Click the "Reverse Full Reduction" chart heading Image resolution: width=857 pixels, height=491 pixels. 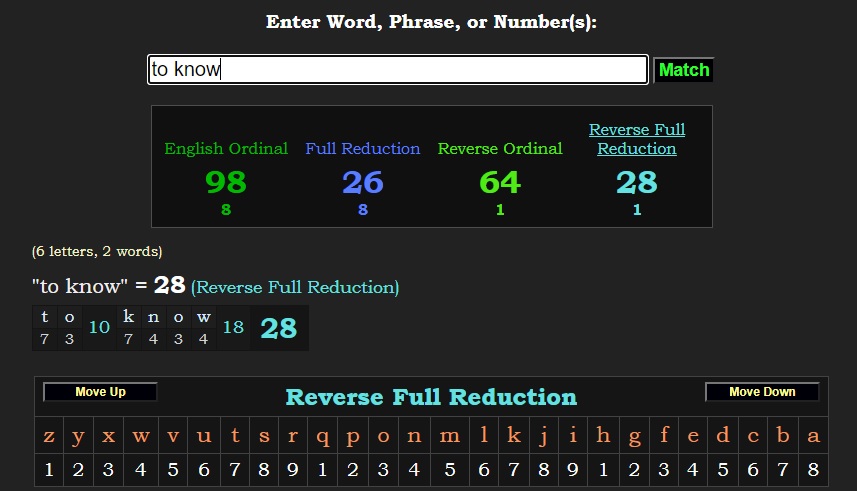[431, 397]
